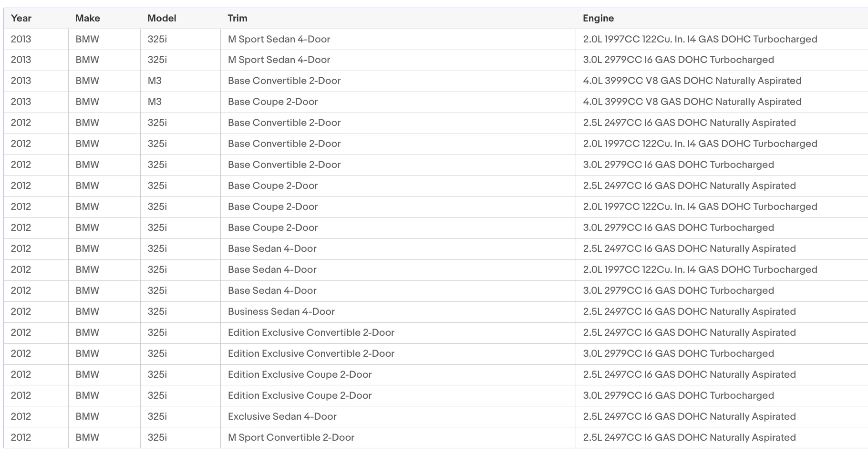The height and width of the screenshot is (455, 868).
Task: Click the 2.5L engine cell for Edition Exclusive Coupe 2-Door
Action: pos(722,375)
